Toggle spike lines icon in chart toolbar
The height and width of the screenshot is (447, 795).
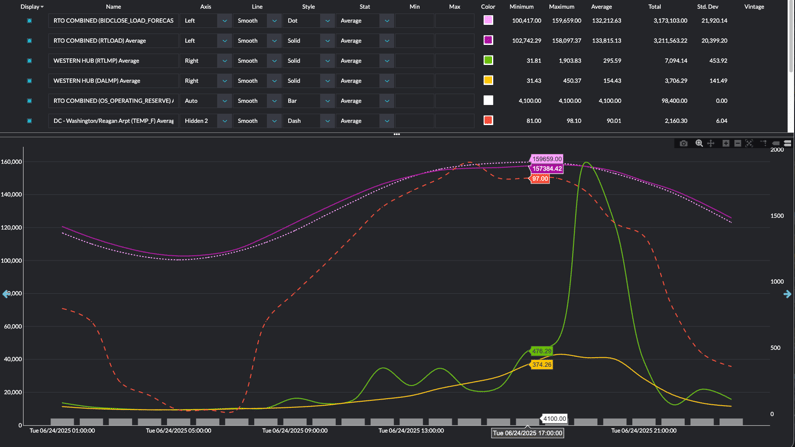coord(764,143)
